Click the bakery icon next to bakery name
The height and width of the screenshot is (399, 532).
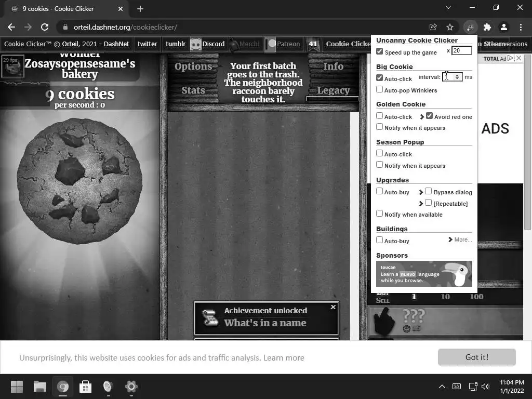[12, 66]
